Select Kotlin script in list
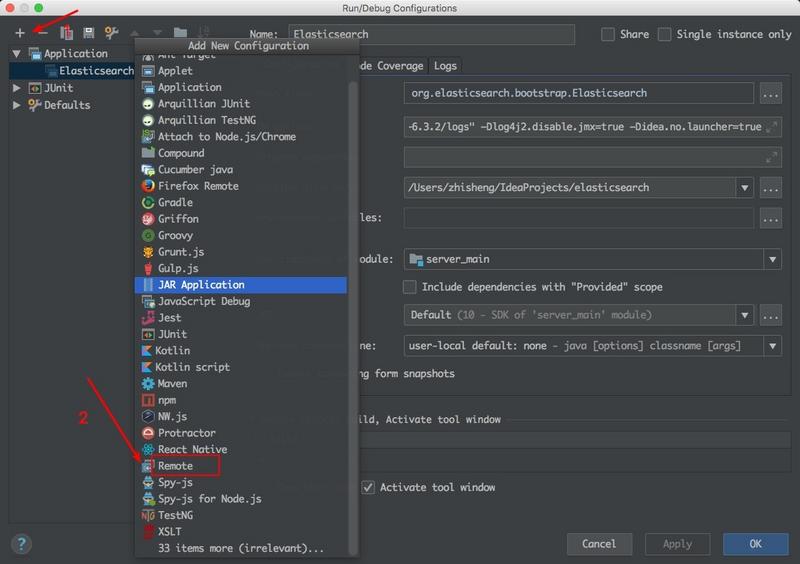Screen dimensions: 800x564 pos(241,367)
